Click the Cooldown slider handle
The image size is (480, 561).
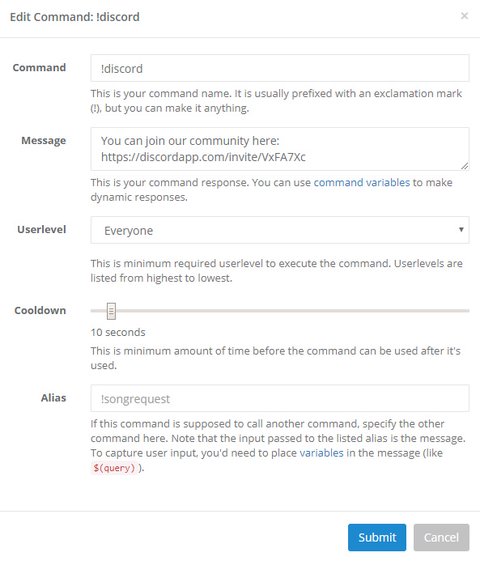(111, 311)
